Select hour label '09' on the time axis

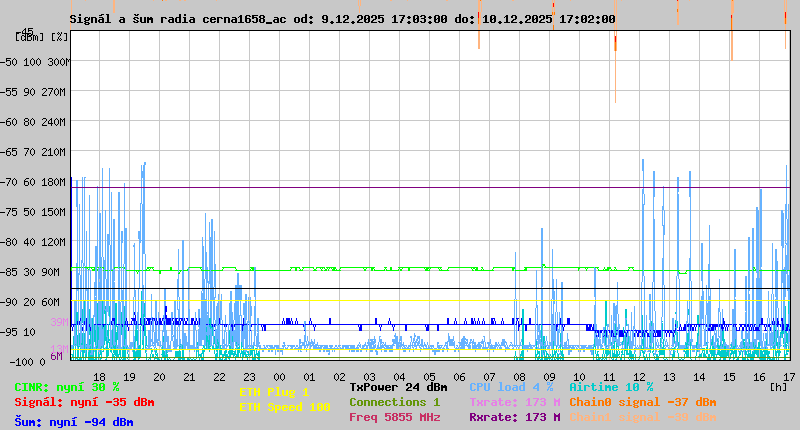[x=549, y=377]
